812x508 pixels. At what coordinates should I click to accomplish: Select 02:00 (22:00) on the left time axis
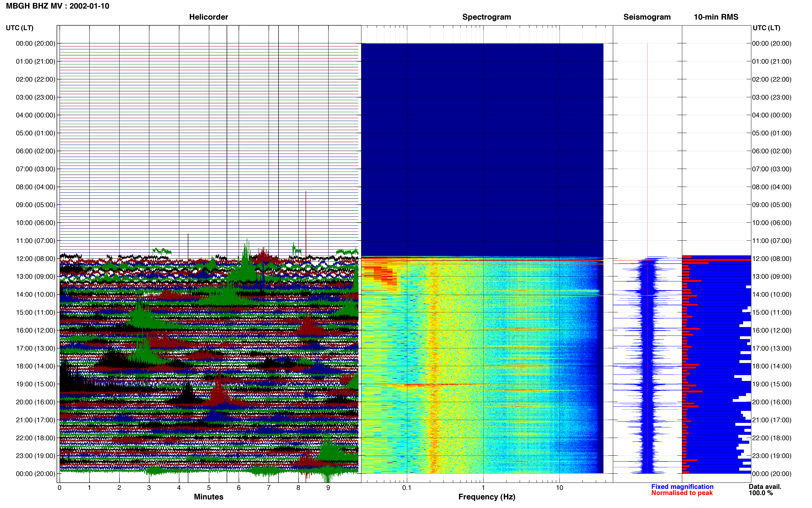point(36,79)
